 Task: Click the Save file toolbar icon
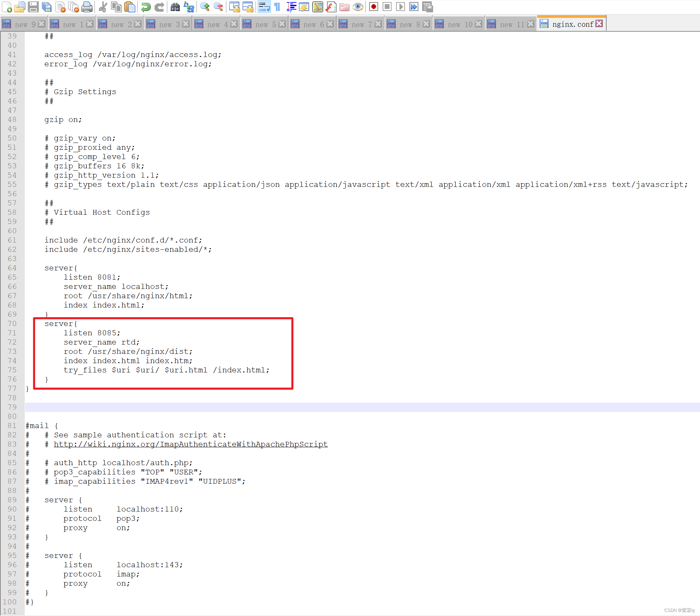[x=33, y=7]
